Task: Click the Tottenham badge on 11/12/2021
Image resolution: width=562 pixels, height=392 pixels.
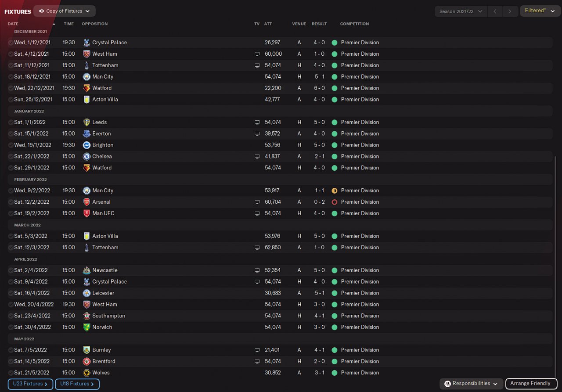Action: (86, 65)
